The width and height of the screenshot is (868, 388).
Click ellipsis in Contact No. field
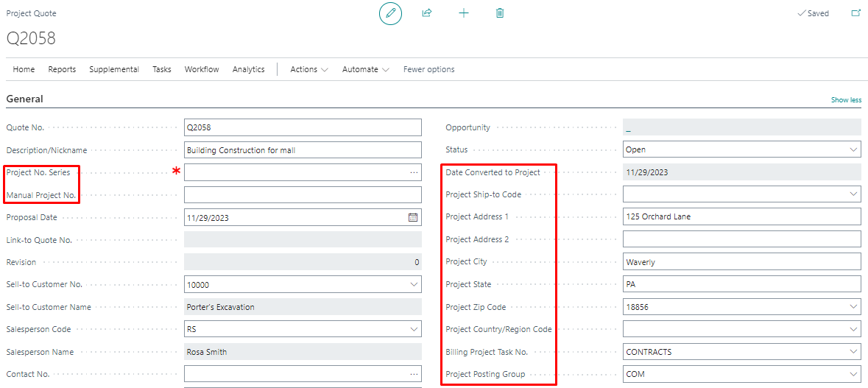coord(414,374)
